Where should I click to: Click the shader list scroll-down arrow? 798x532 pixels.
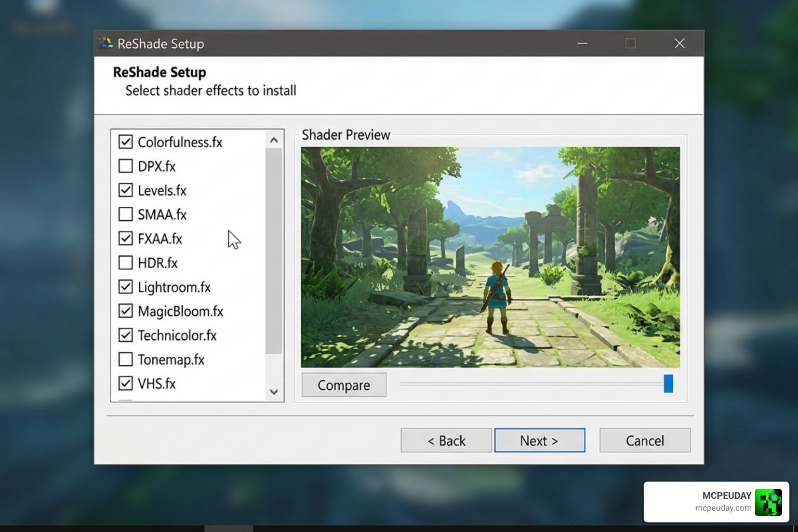coord(274,392)
